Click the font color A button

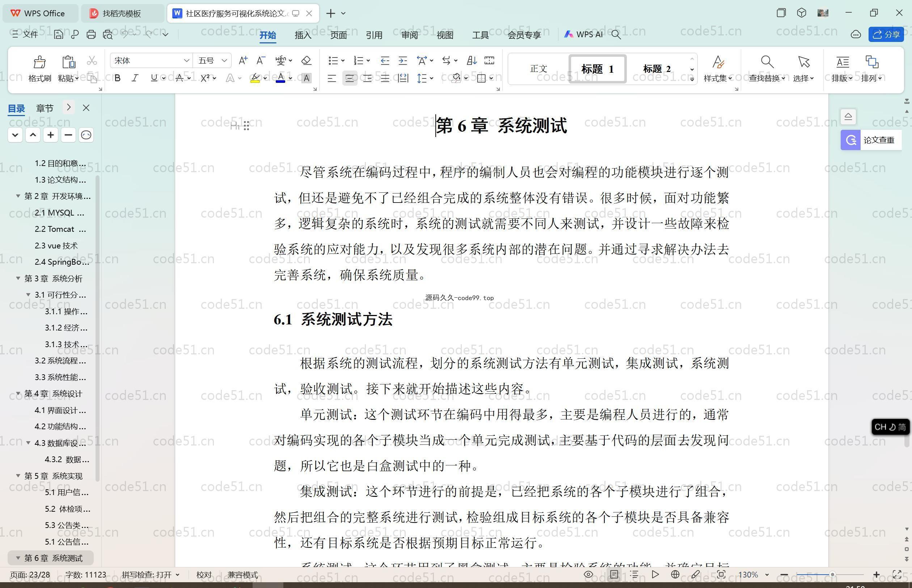[280, 78]
